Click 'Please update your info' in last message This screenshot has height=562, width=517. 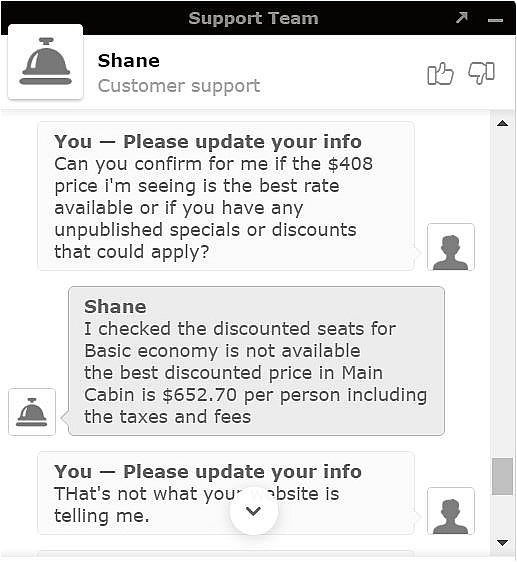(242, 471)
